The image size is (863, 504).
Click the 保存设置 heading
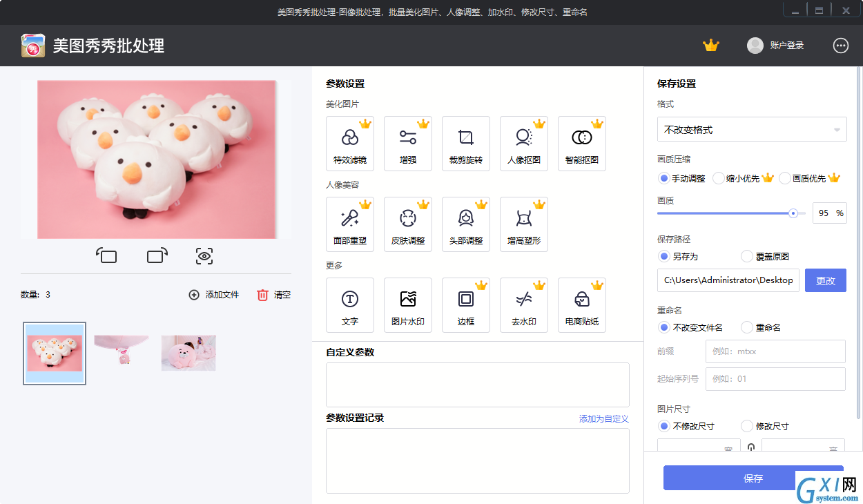click(x=677, y=84)
